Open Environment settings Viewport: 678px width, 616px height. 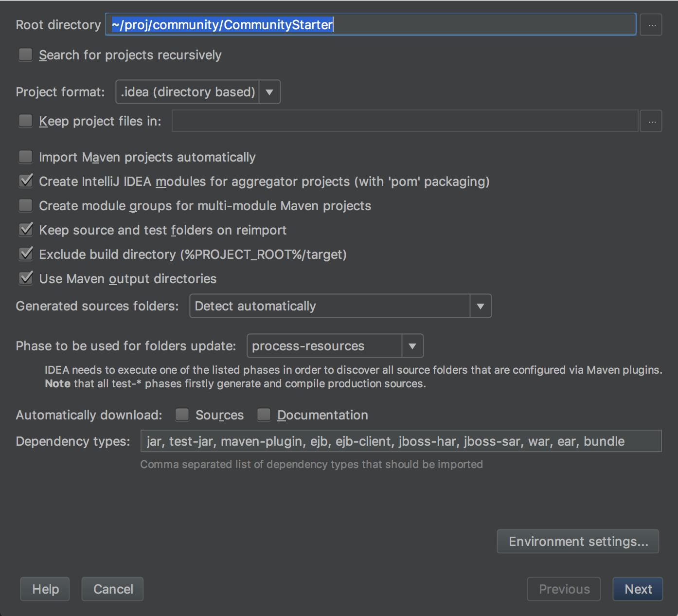577,541
